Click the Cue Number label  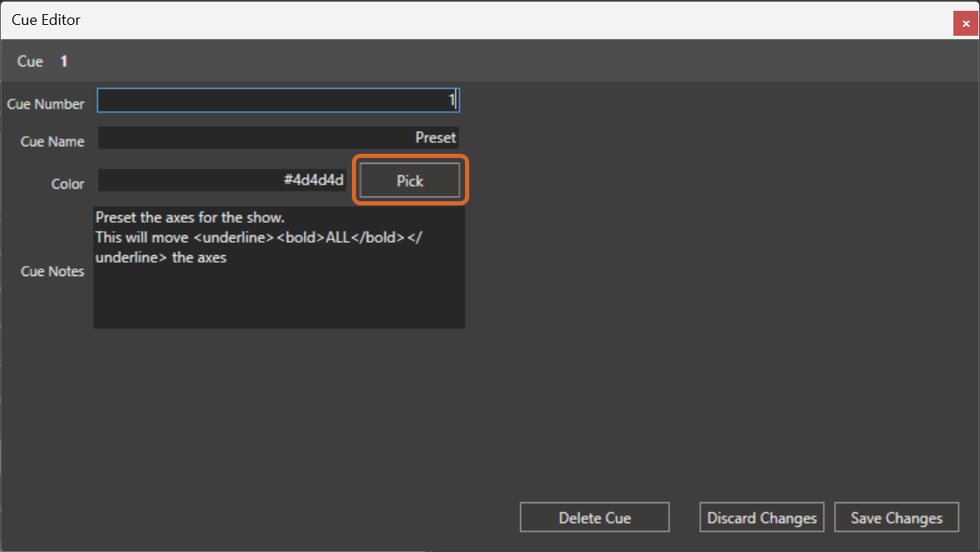pyautogui.click(x=46, y=104)
